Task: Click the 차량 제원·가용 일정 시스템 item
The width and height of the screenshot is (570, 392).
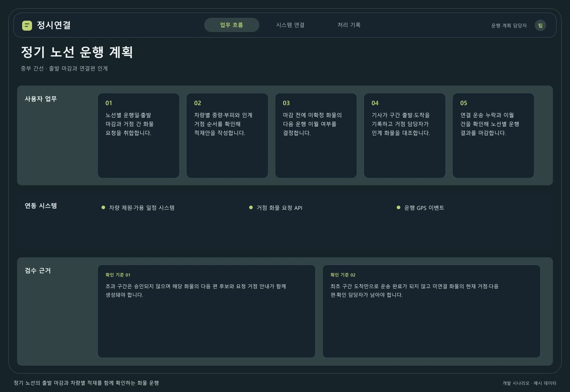Action: (142, 208)
